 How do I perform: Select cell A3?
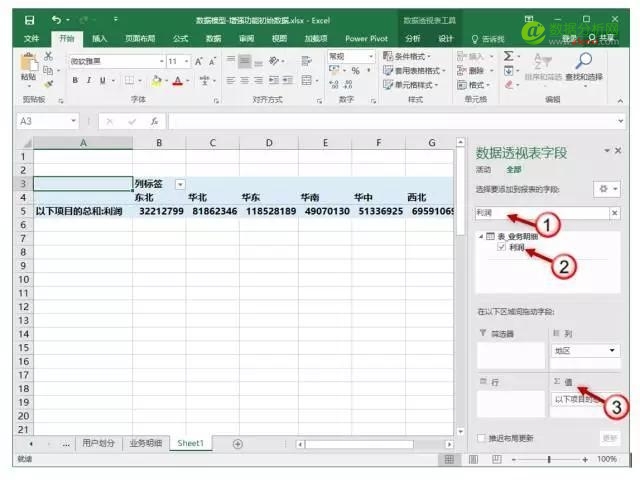tap(83, 184)
